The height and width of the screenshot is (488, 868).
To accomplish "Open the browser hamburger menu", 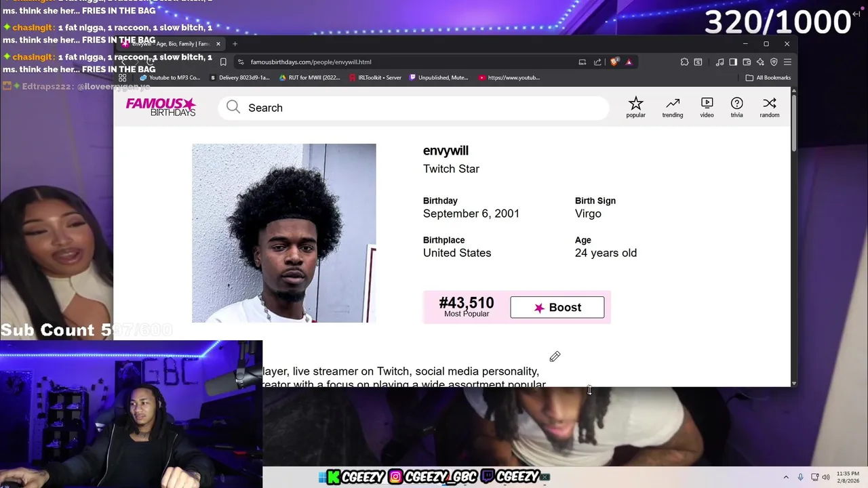I will coord(787,62).
